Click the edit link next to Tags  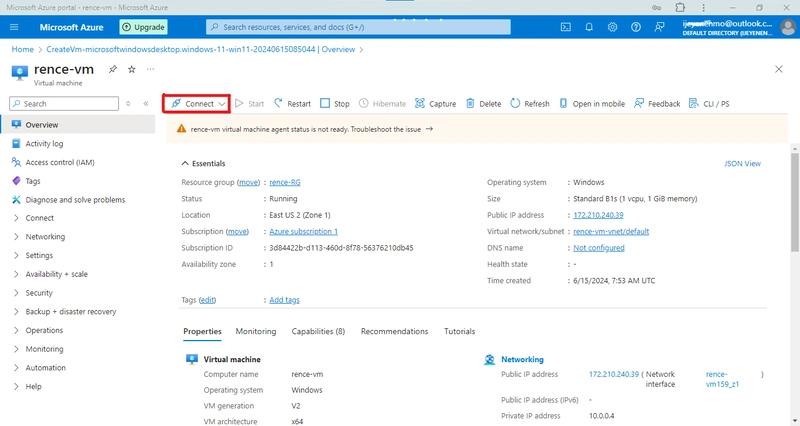[x=207, y=300]
